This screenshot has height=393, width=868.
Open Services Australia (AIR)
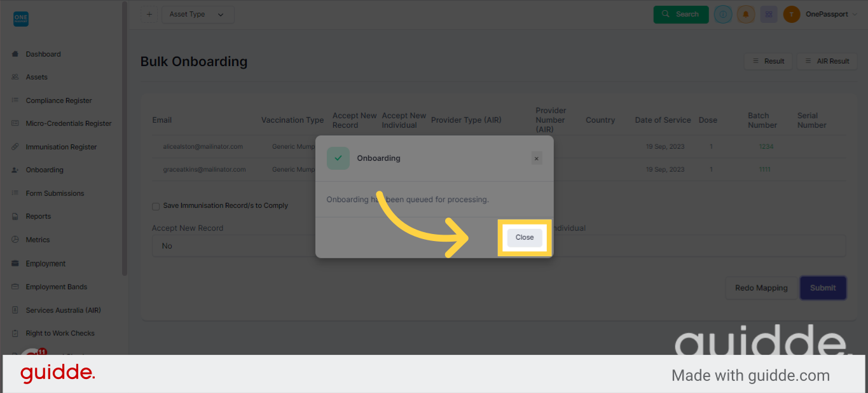pos(63,310)
